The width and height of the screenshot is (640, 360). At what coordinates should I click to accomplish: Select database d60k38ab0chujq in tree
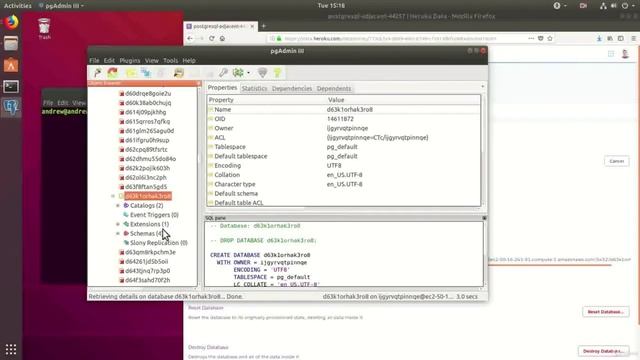(148, 103)
